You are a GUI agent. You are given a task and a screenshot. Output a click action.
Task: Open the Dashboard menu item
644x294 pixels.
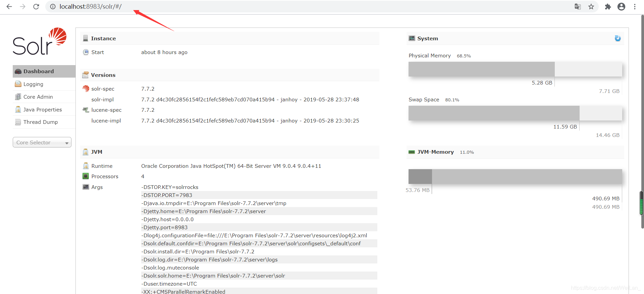44,71
